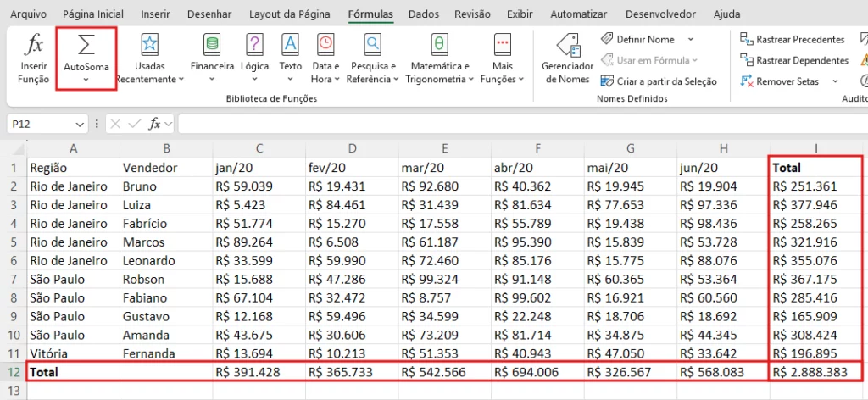
Task: Expand the Financeira dropdown arrow
Action: (x=212, y=79)
